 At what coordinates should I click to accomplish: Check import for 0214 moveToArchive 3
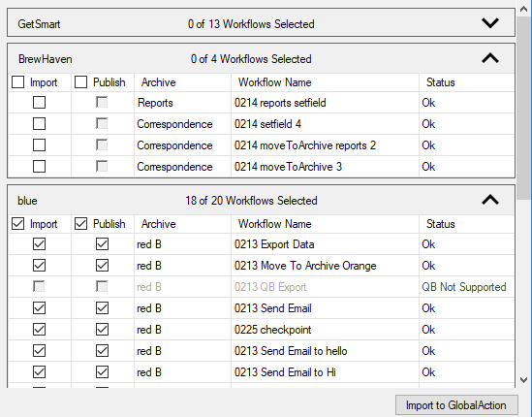point(39,167)
